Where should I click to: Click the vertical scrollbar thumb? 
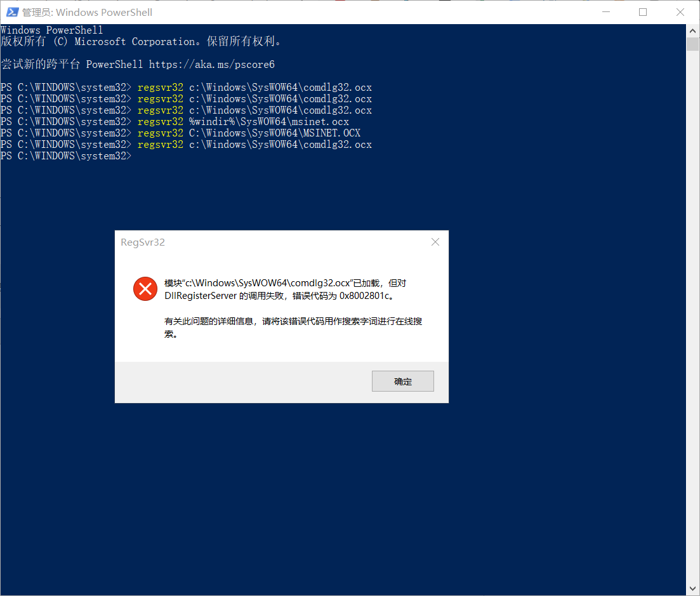coord(692,44)
